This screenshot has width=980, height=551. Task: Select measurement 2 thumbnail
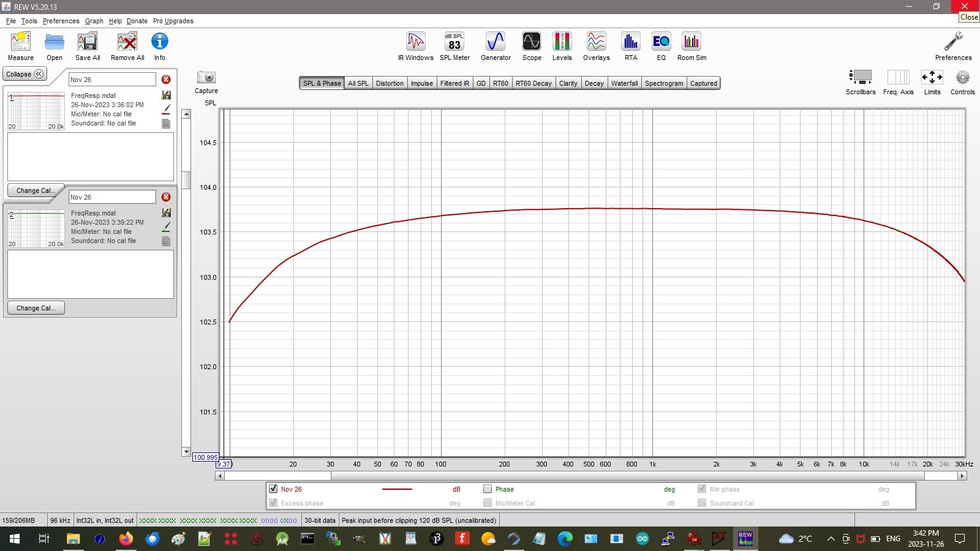(x=36, y=230)
